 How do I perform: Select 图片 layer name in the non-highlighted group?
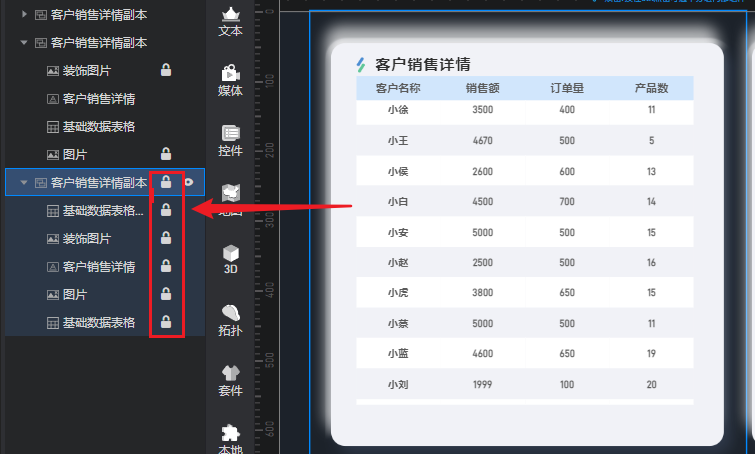click(75, 155)
